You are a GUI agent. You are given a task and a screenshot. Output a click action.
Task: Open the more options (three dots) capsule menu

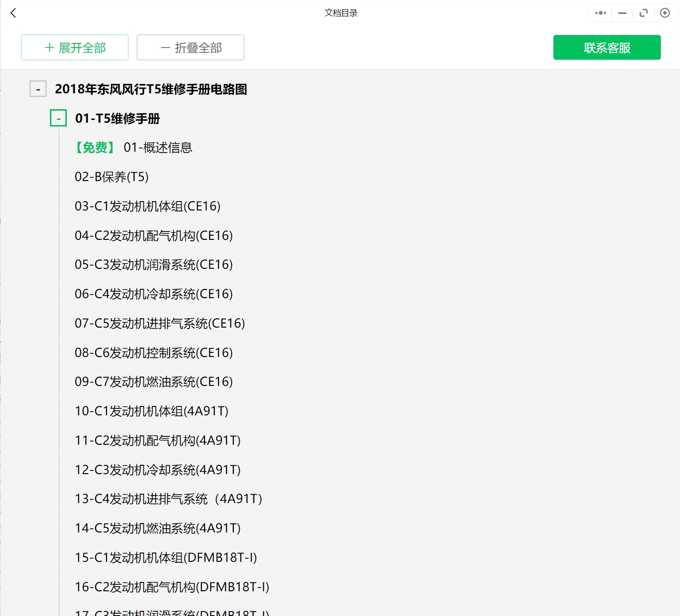600,13
